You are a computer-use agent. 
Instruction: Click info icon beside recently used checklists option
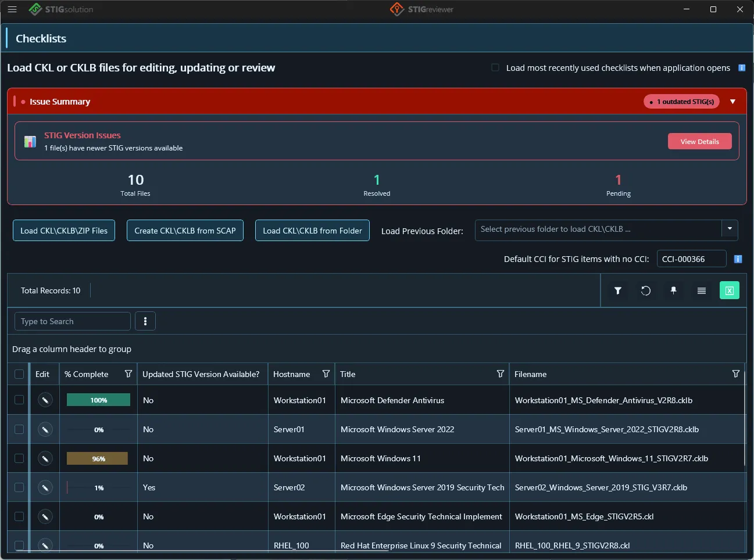pos(742,68)
